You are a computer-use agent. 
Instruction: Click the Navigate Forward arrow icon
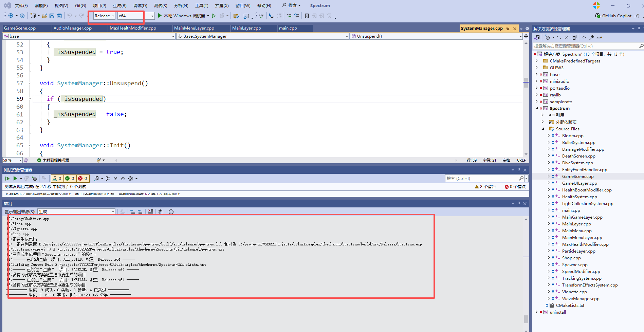22,16
